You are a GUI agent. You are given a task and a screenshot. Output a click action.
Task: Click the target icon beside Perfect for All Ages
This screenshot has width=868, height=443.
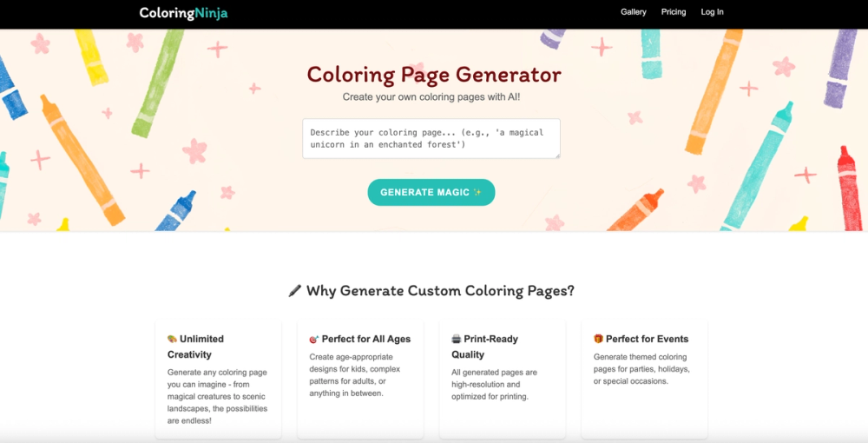314,339
